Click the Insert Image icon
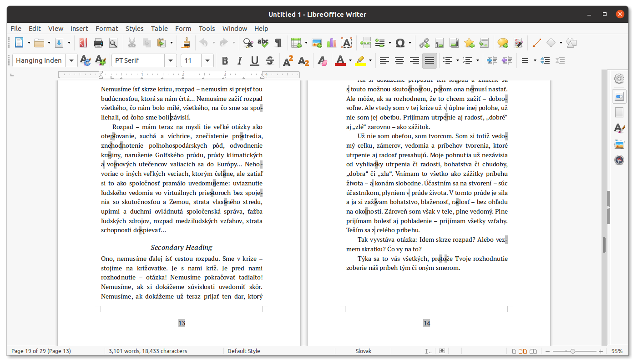The width and height of the screenshot is (637, 364). 317,43
